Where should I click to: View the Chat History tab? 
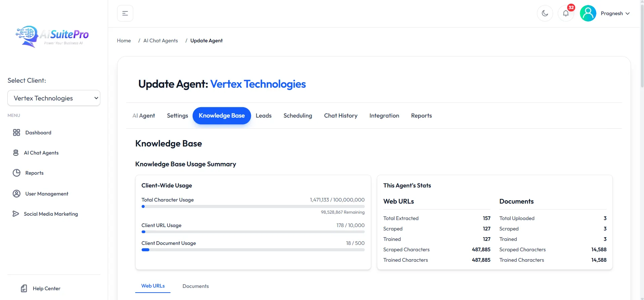[341, 116]
